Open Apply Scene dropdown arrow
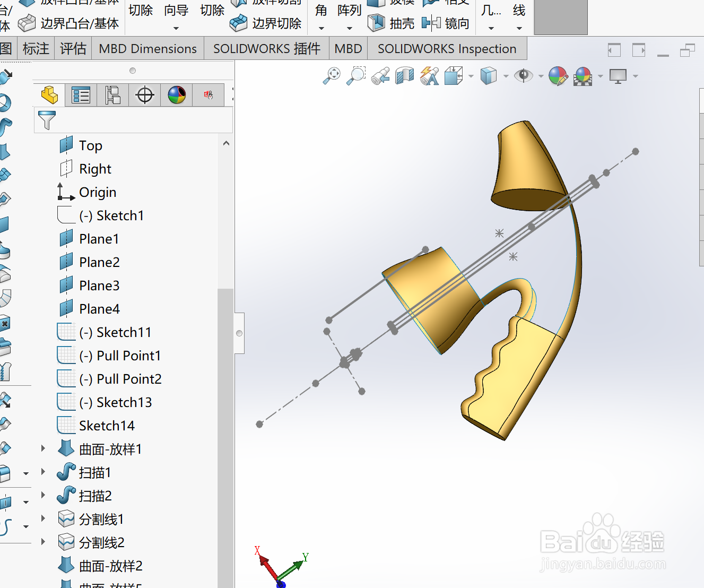 pyautogui.click(x=601, y=76)
